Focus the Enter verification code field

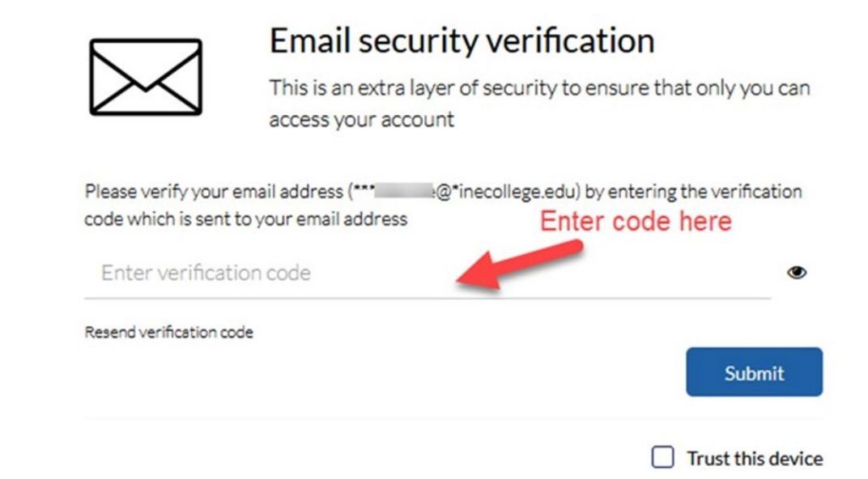click(x=428, y=273)
